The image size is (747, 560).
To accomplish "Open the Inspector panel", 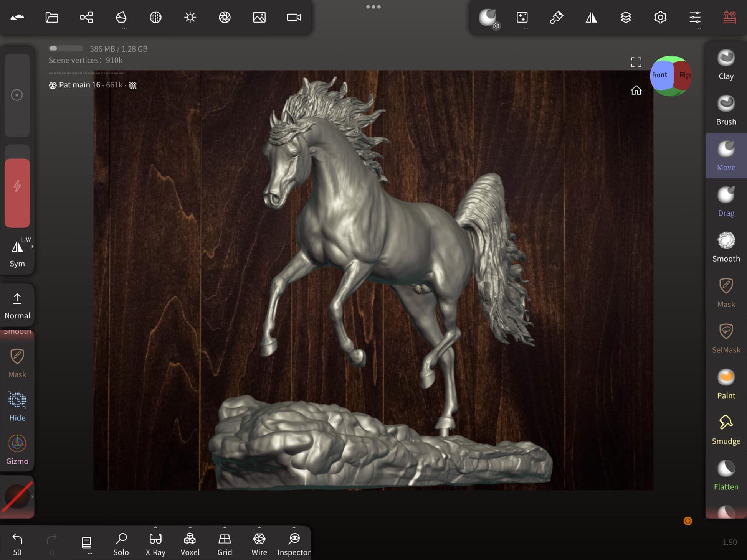I will pos(294,544).
